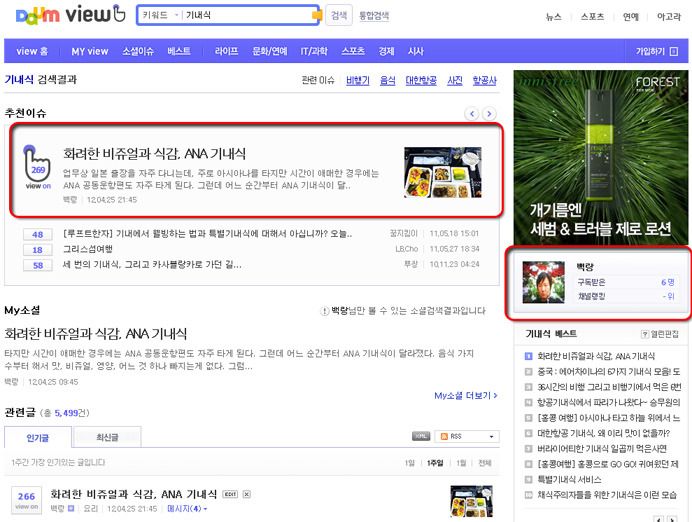Image resolution: width=692 pixels, height=522 pixels.
Task: Click EDIT icon beside bottom article title
Action: pyautogui.click(x=230, y=494)
